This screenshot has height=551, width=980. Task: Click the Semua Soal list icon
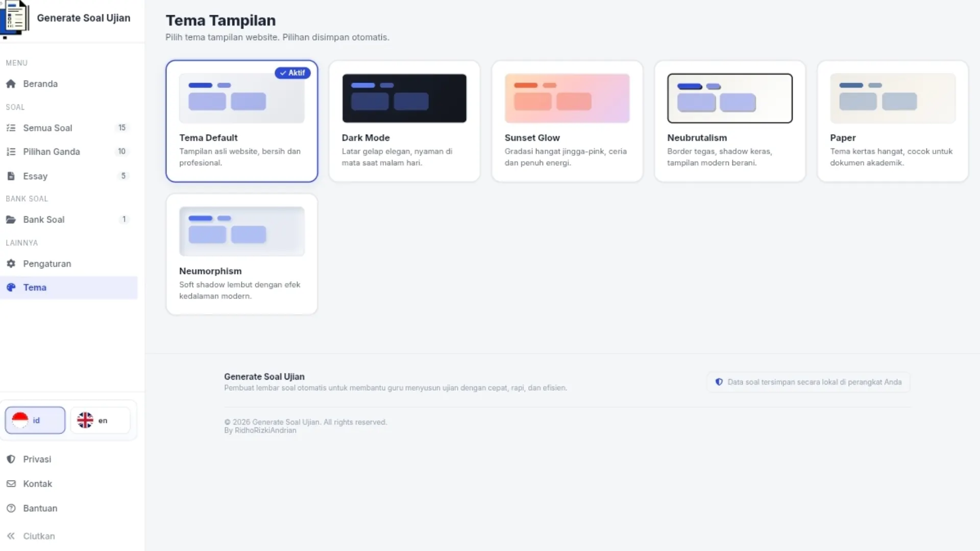11,128
